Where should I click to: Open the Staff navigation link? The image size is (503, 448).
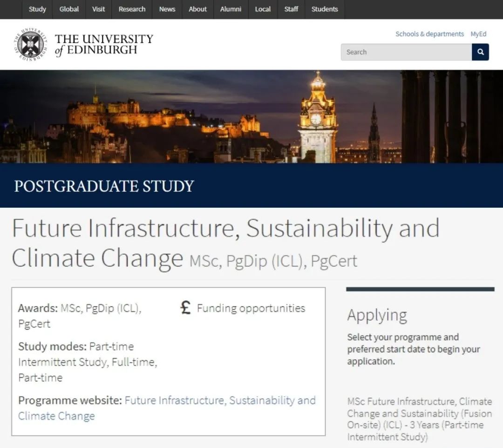[291, 9]
